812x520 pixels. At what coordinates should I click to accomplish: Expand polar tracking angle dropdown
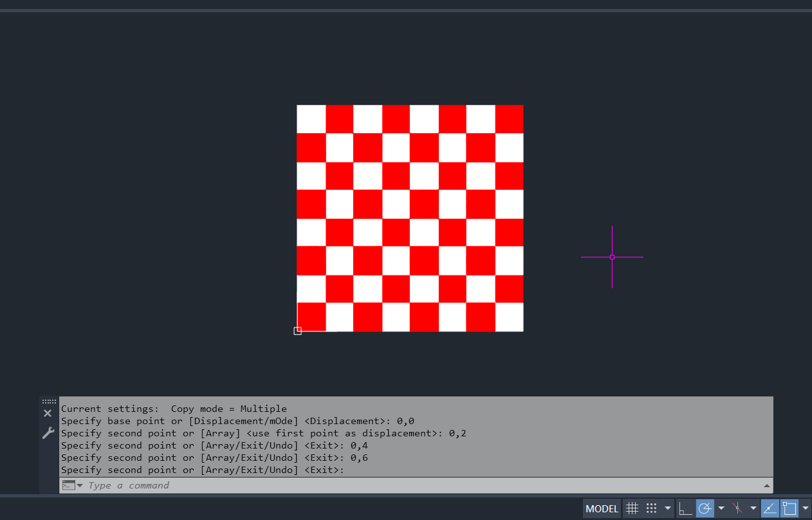721,508
